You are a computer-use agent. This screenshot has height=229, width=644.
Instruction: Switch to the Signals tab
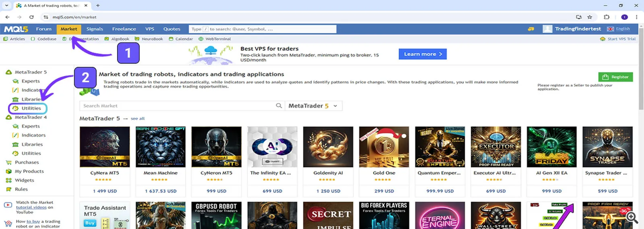tap(94, 29)
